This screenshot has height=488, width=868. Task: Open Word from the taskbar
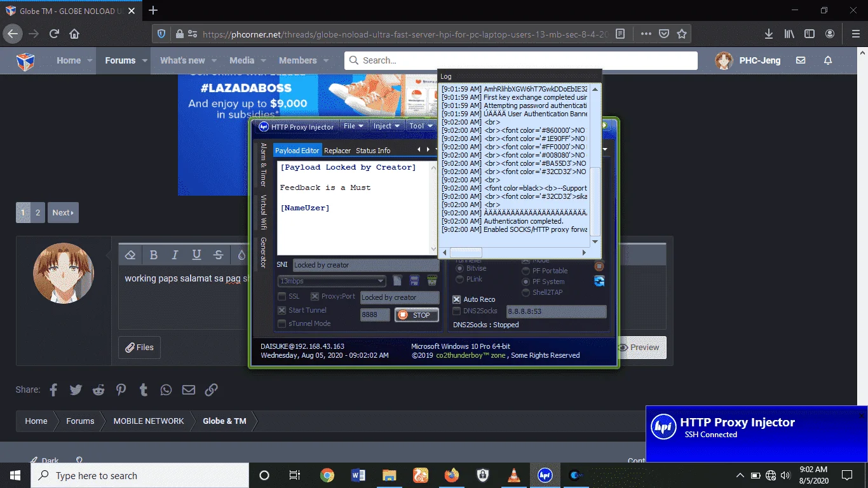358,475
